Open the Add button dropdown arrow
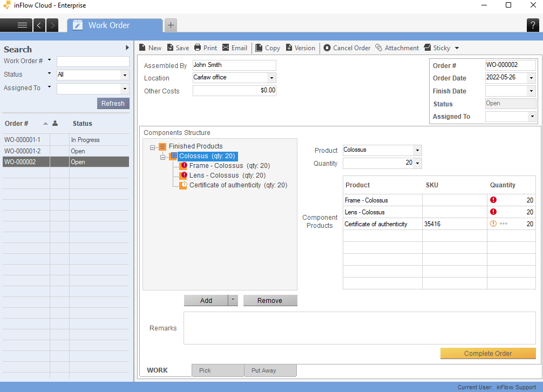 point(233,300)
